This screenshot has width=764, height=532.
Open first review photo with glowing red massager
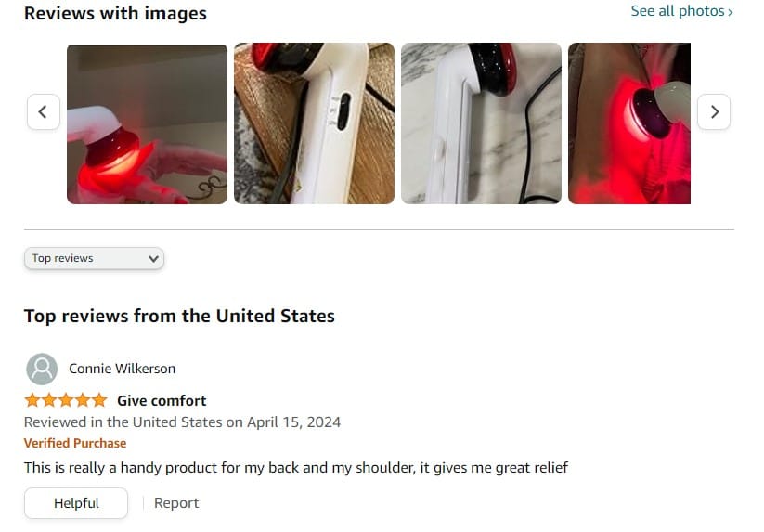148,123
